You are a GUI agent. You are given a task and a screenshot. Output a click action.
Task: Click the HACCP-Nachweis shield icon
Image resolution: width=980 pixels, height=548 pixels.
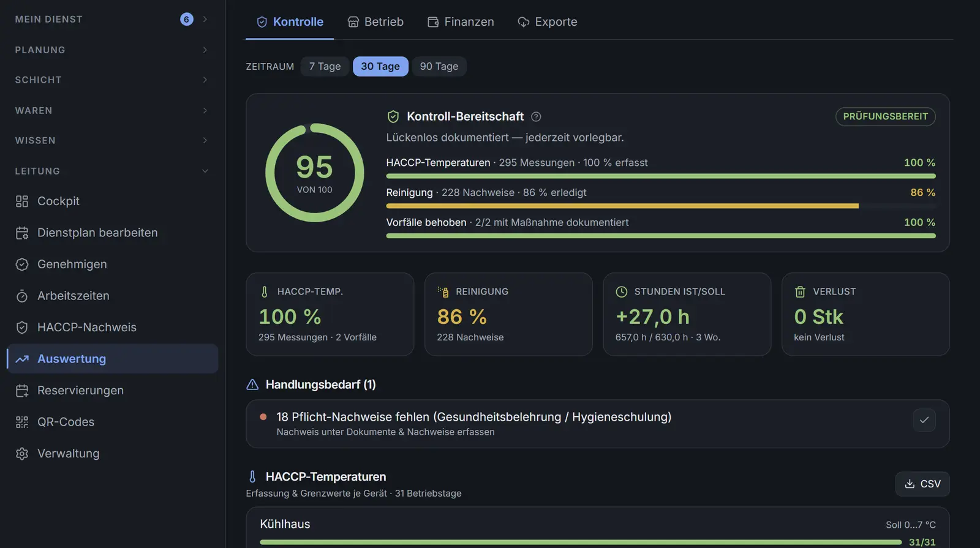pos(22,328)
